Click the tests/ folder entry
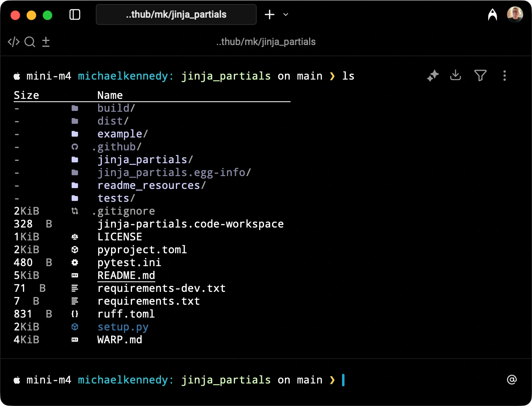532x406 pixels. (116, 198)
